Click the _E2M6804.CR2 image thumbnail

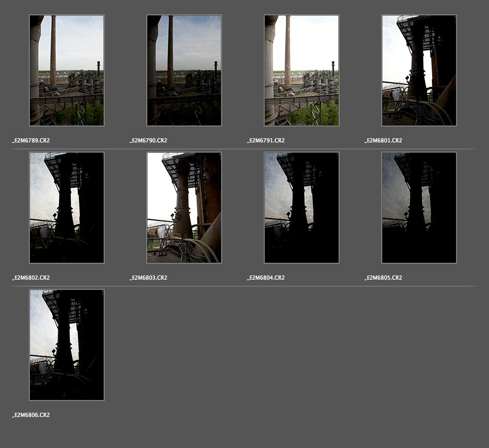point(301,208)
